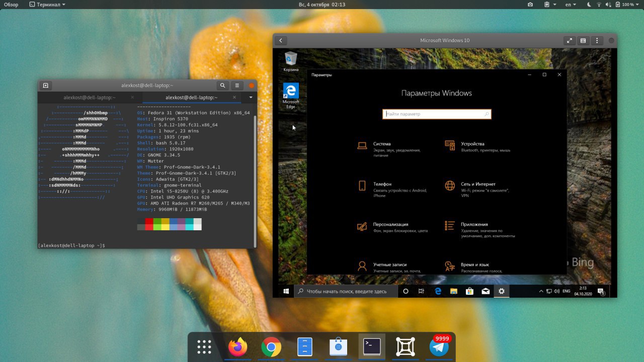Viewport: 644px width, 362px height.
Task: Close the second terminal tab
Action: pos(234,98)
